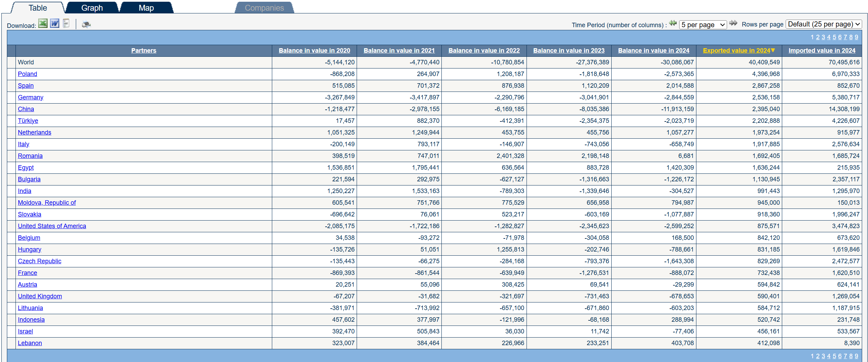This screenshot has width=868, height=362.
Task: Select Egypt 2021 balance 1,795,441
Action: (426, 168)
